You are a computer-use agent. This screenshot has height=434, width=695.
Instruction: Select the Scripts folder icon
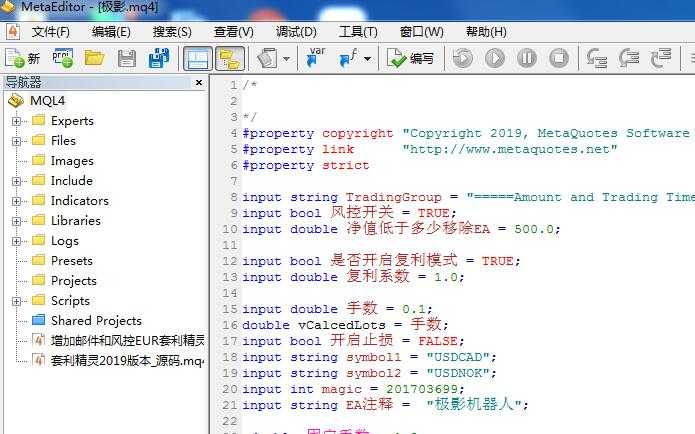(39, 300)
